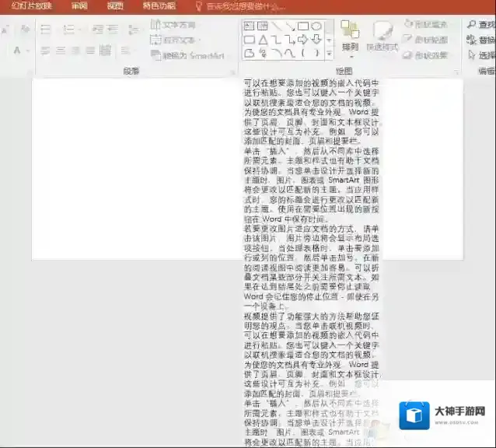
Task: Align paragraph text to the left
Action: click(45, 51)
